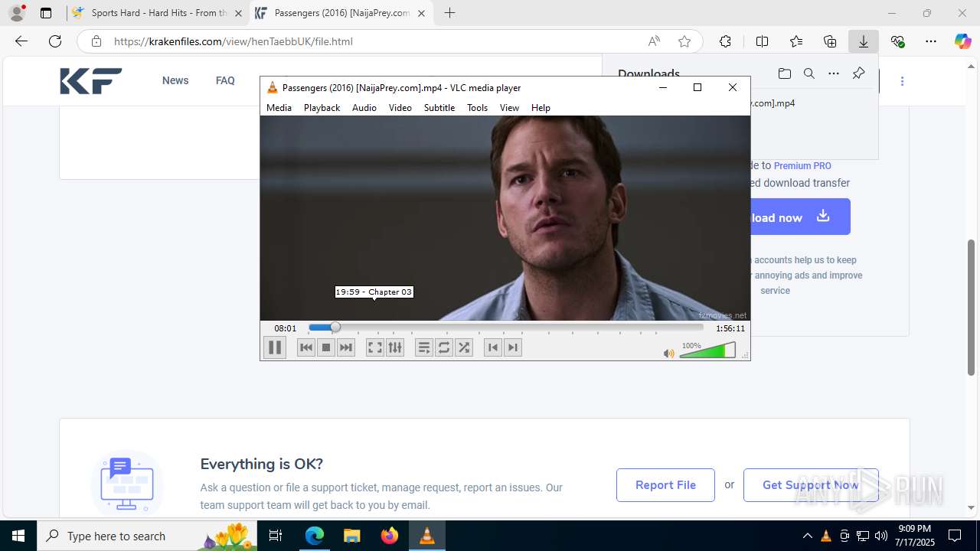Image resolution: width=980 pixels, height=551 pixels.
Task: Add this page to favorites star
Action: tap(684, 41)
